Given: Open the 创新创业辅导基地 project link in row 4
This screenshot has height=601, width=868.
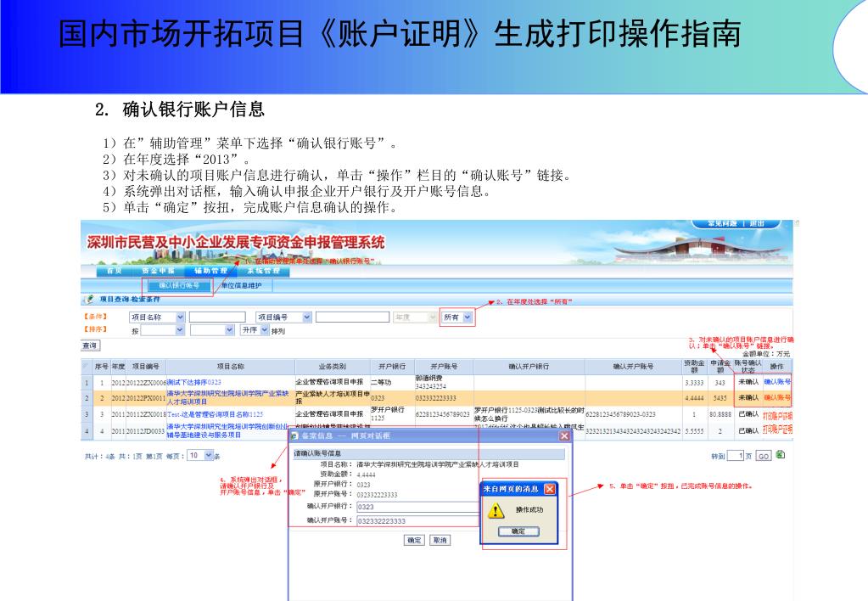Looking at the screenshot, I should pyautogui.click(x=227, y=431).
